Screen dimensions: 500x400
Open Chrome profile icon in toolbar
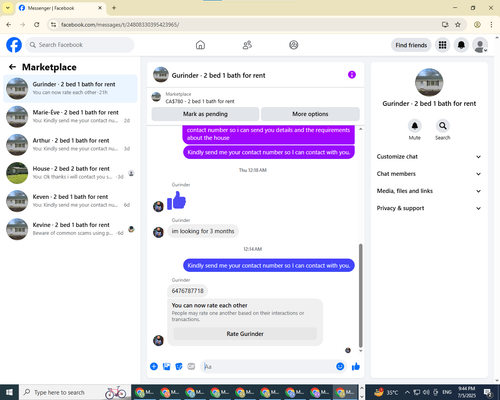tap(477, 25)
